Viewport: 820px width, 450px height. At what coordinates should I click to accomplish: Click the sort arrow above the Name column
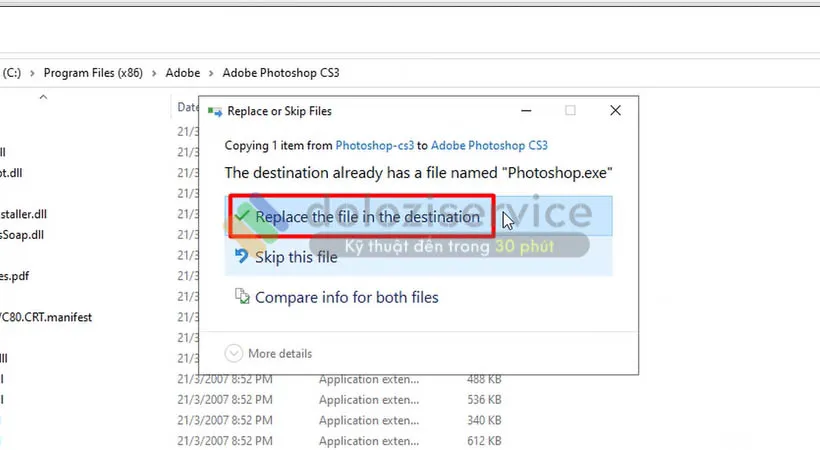tap(42, 97)
